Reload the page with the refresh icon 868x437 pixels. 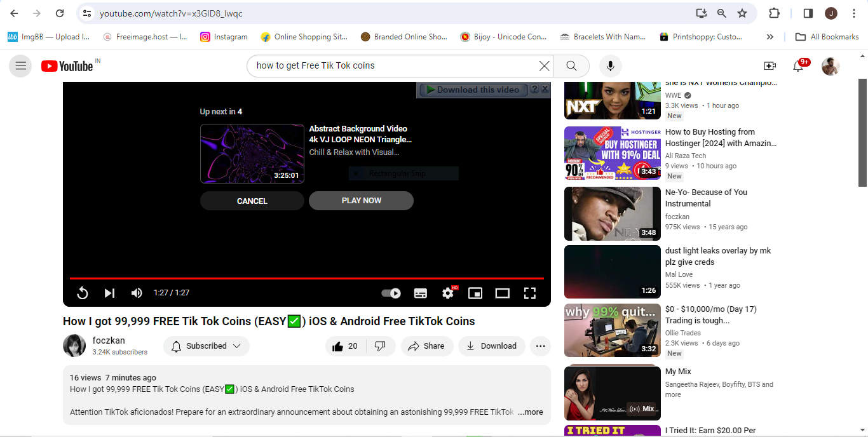60,13
